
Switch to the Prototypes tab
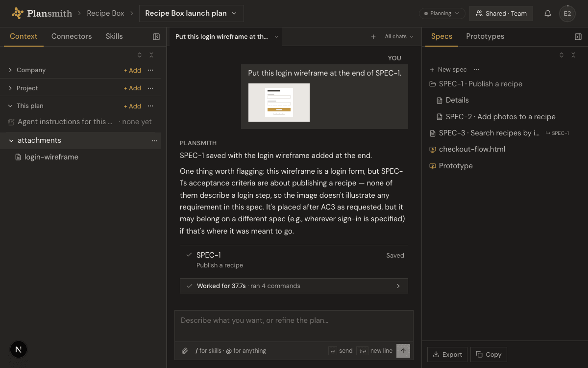click(485, 36)
